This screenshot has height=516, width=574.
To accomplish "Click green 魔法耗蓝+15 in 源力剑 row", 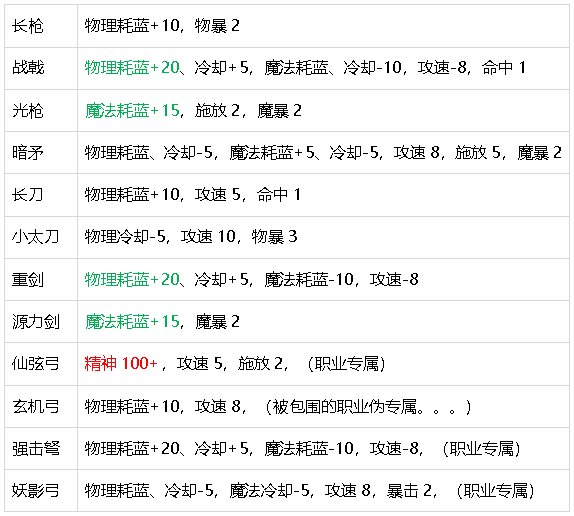I will pos(132,321).
